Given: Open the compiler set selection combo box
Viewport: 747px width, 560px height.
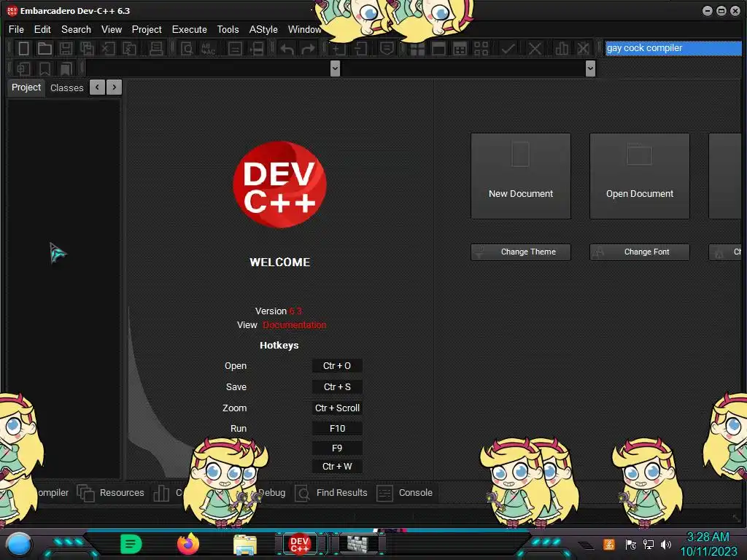Looking at the screenshot, I should [x=673, y=48].
